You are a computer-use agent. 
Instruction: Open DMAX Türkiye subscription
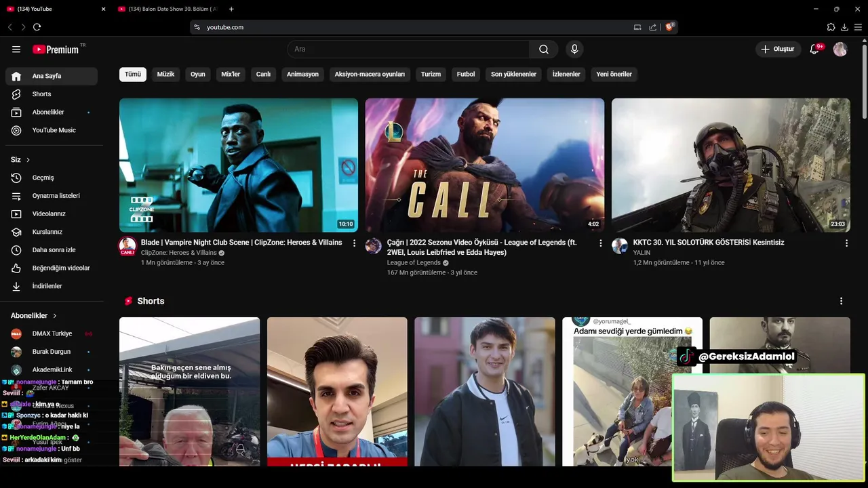coord(52,333)
